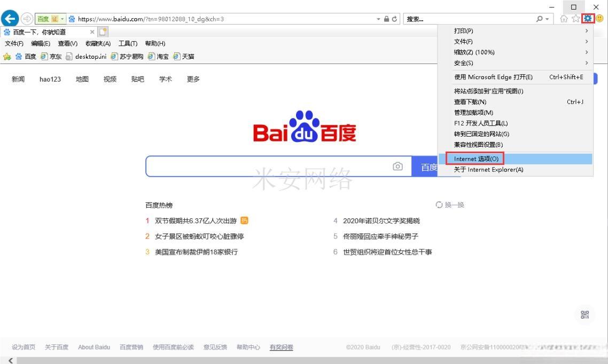Close the 百度一下 tab
This screenshot has width=608, height=364.
(92, 32)
